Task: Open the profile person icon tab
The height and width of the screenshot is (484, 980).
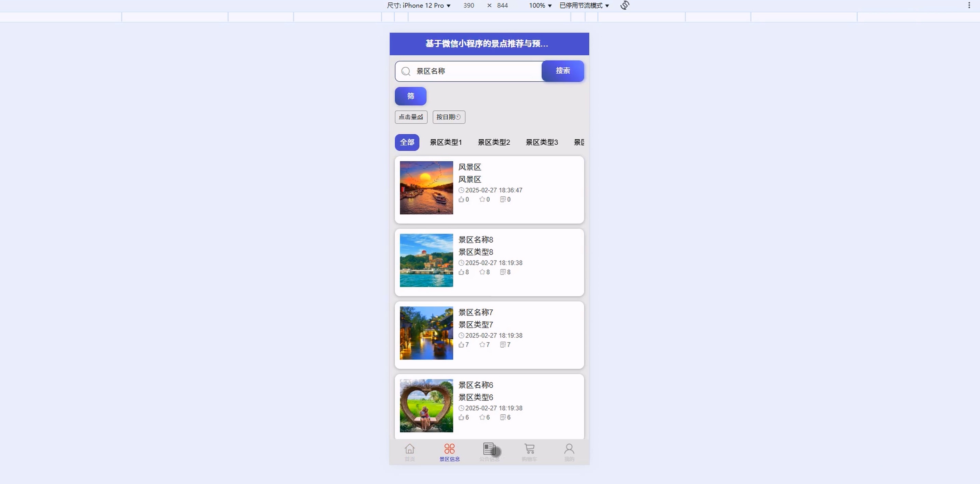Action: 569,449
